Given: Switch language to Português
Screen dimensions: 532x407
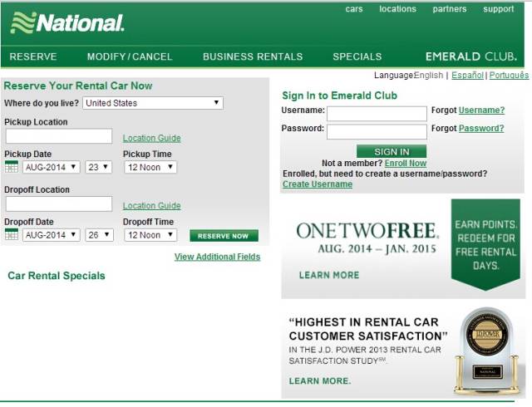Looking at the screenshot, I should (x=509, y=76).
